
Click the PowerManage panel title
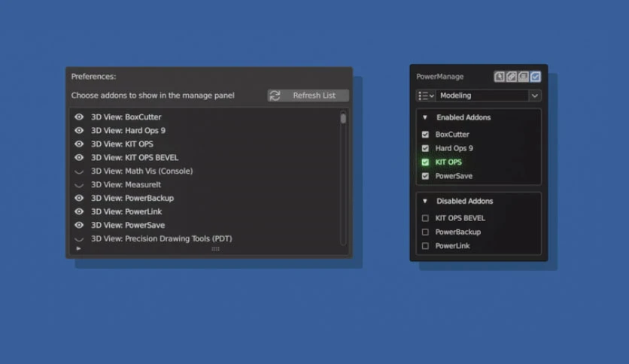click(439, 77)
